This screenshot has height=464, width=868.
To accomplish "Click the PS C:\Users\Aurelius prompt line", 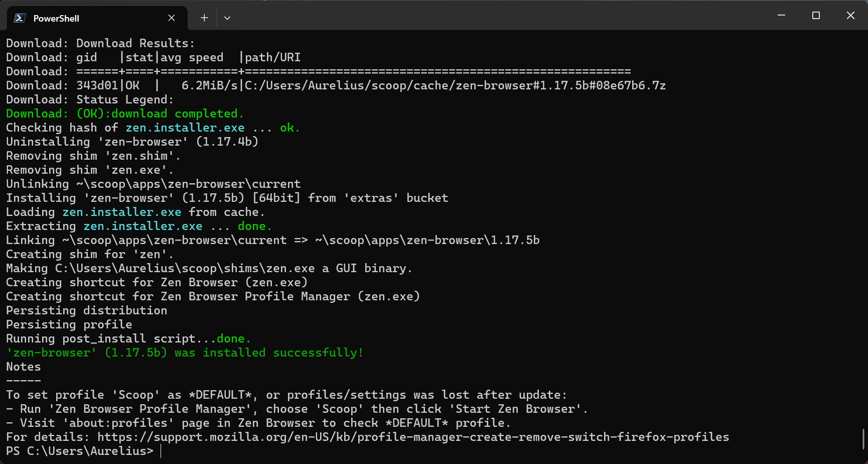I will 80,451.
